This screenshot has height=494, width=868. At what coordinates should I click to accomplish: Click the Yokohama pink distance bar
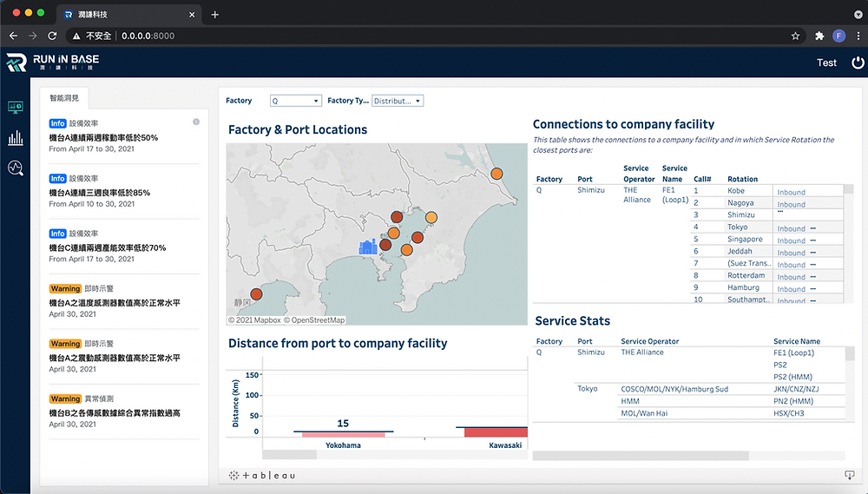point(343,435)
